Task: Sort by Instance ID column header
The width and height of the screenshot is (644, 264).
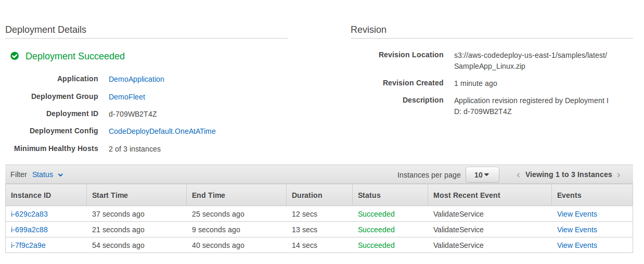Action: coord(46,195)
